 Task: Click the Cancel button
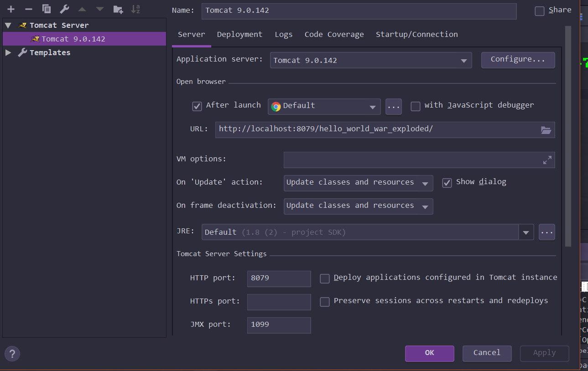(487, 353)
